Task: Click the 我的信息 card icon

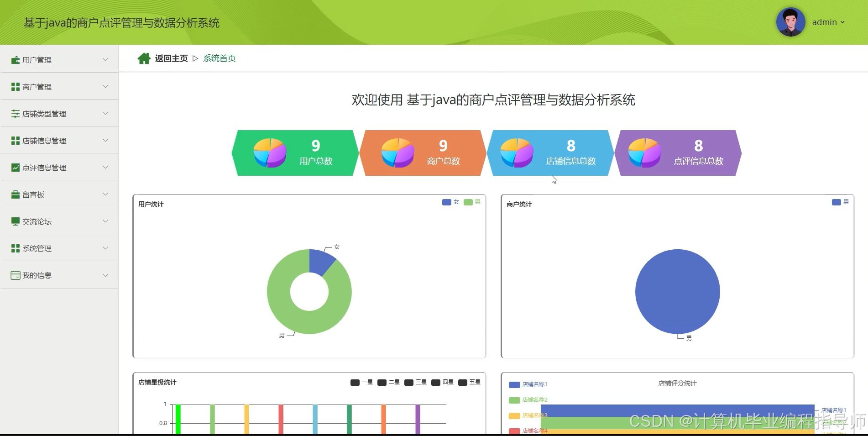Action: (16, 275)
